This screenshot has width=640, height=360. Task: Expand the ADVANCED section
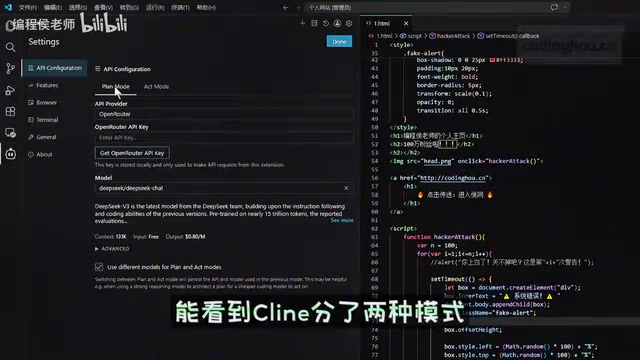pos(112,249)
